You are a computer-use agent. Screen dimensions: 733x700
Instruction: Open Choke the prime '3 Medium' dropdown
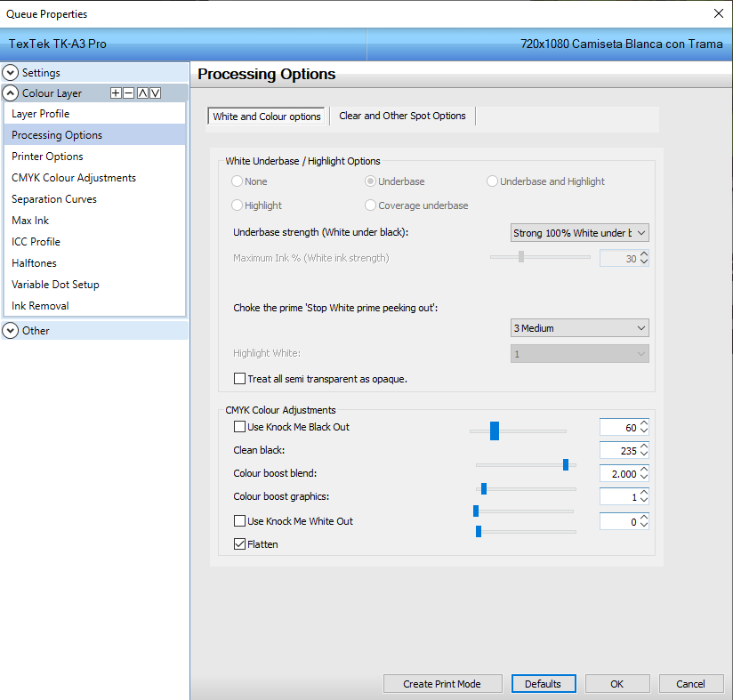pyautogui.click(x=579, y=328)
